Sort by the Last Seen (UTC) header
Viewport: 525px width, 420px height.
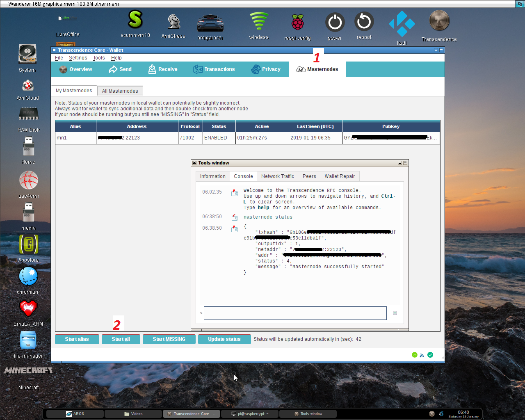tap(315, 126)
